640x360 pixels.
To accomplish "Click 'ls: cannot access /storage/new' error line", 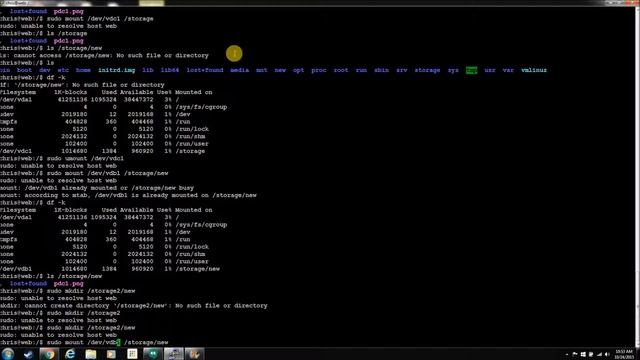I will point(104,56).
